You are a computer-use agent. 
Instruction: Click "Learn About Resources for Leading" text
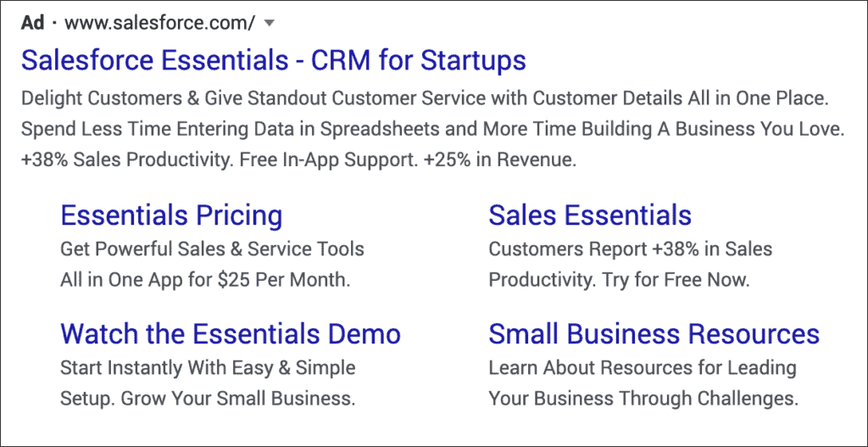[x=642, y=368]
